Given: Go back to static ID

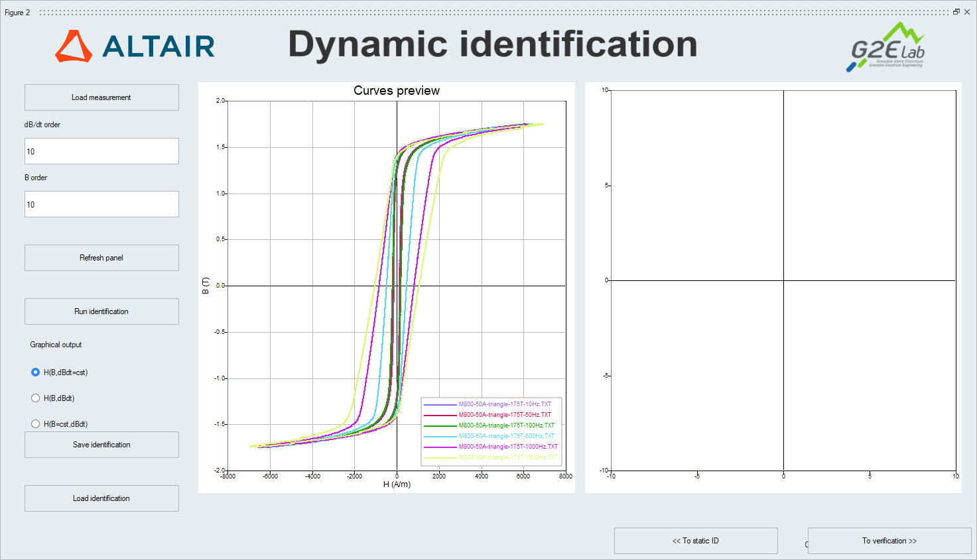Looking at the screenshot, I should click(x=695, y=541).
